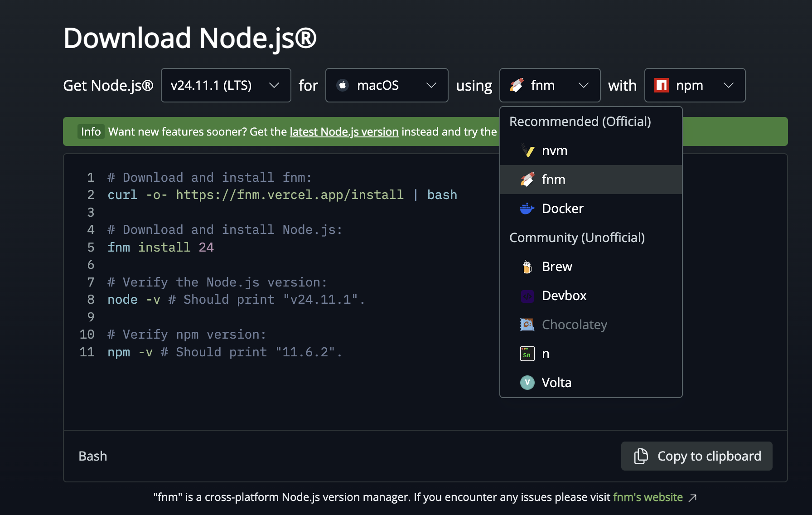Screen dimensions: 812x515
Task: Click line number 11 in code block
Action: click(x=87, y=352)
